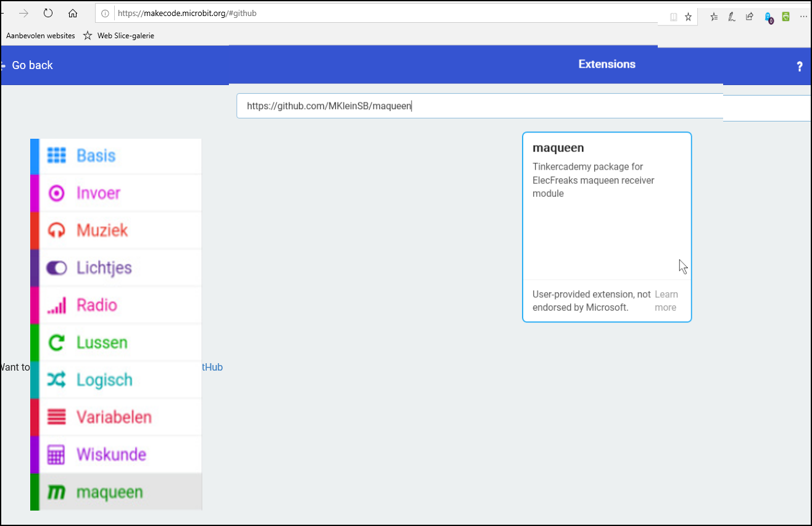Go to the browser home page icon
Image resolution: width=812 pixels, height=526 pixels.
click(73, 13)
